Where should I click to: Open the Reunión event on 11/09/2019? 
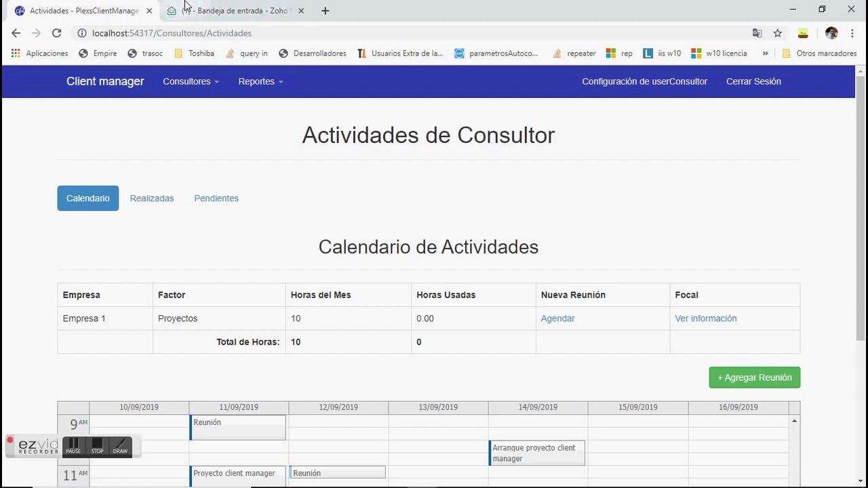coord(237,428)
